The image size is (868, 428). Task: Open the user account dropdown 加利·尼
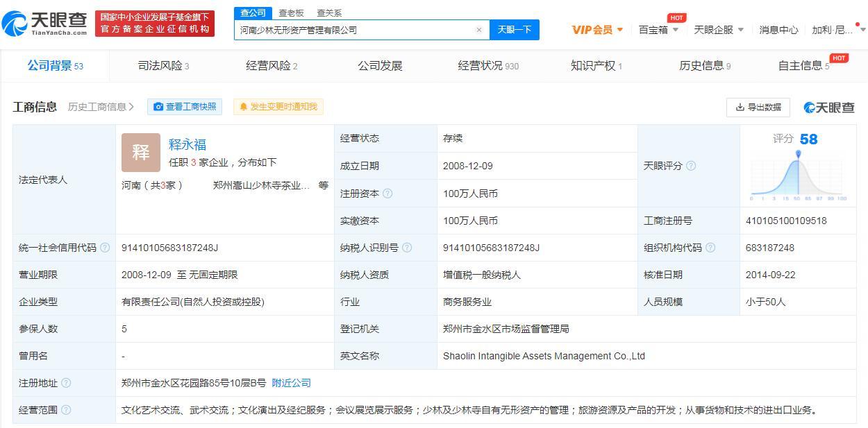pyautogui.click(x=838, y=30)
